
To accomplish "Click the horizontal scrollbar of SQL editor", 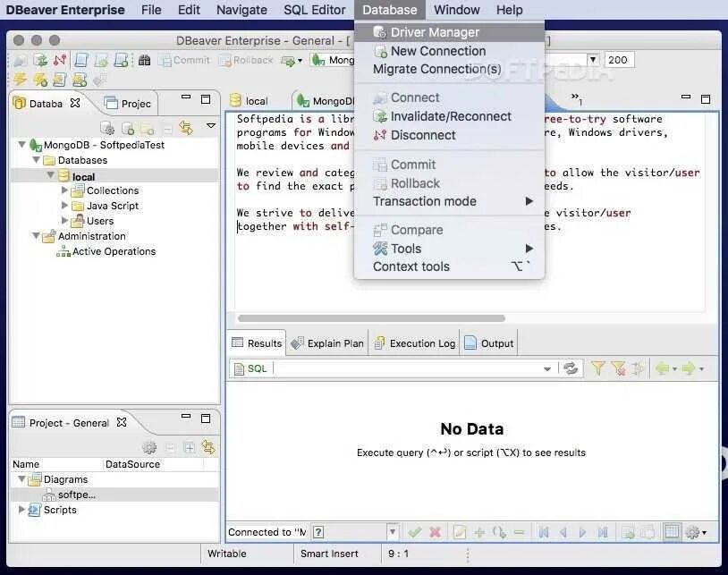I will click(371, 318).
